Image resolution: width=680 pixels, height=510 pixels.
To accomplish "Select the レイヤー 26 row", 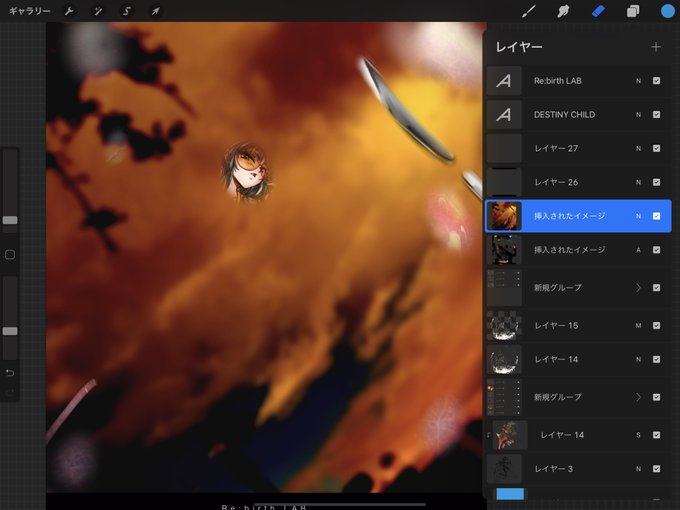I will point(579,182).
